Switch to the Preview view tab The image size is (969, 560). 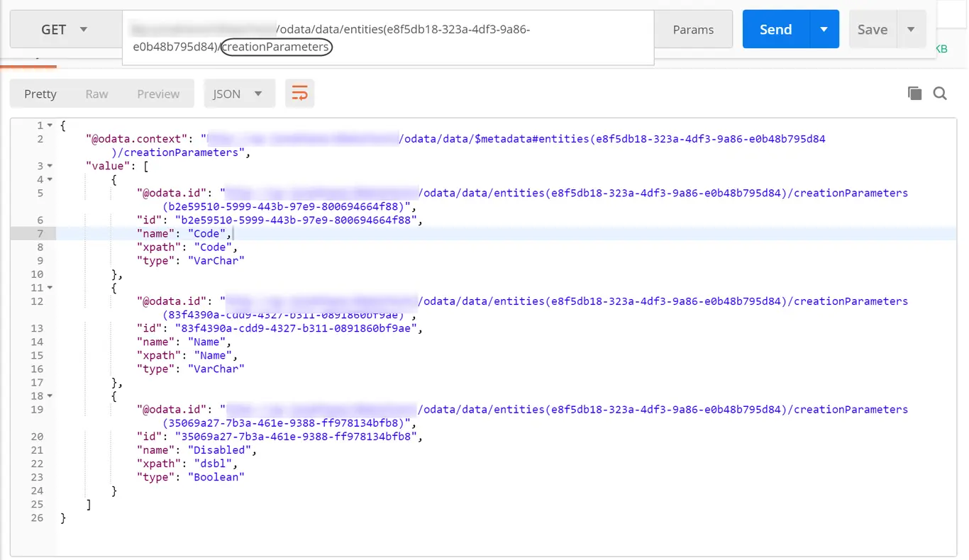click(158, 94)
